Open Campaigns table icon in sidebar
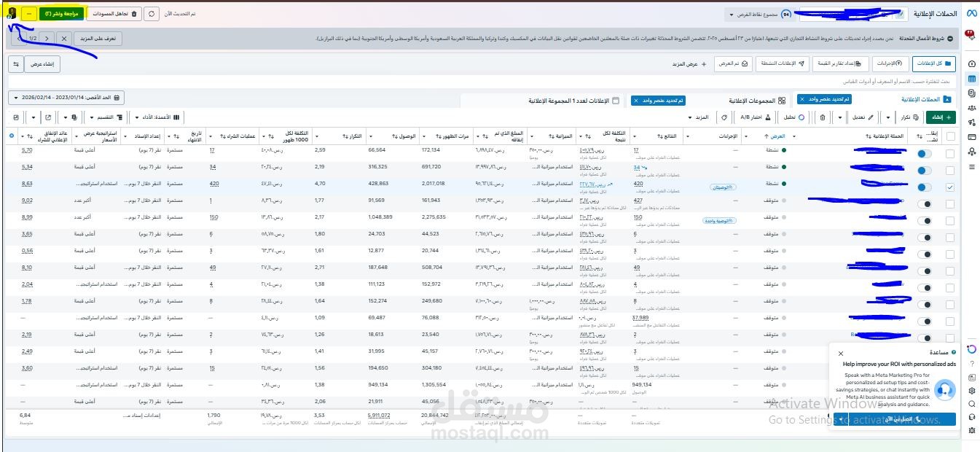The image size is (980, 452). (971, 79)
